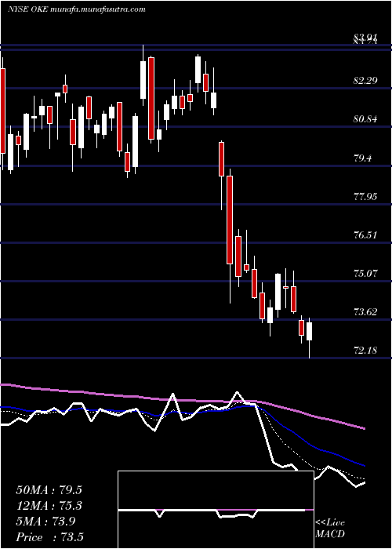Click the 79.4 price level label
392x549 pixels.
click(363, 158)
